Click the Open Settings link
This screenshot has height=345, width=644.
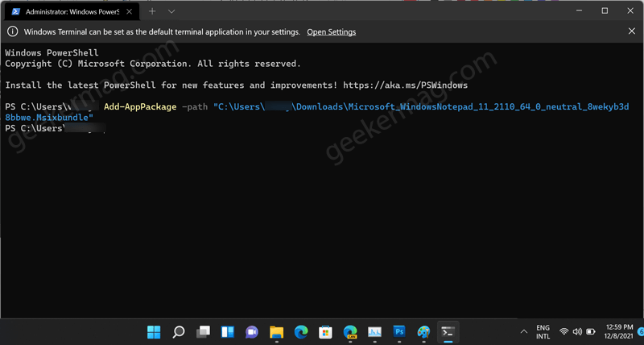(332, 32)
